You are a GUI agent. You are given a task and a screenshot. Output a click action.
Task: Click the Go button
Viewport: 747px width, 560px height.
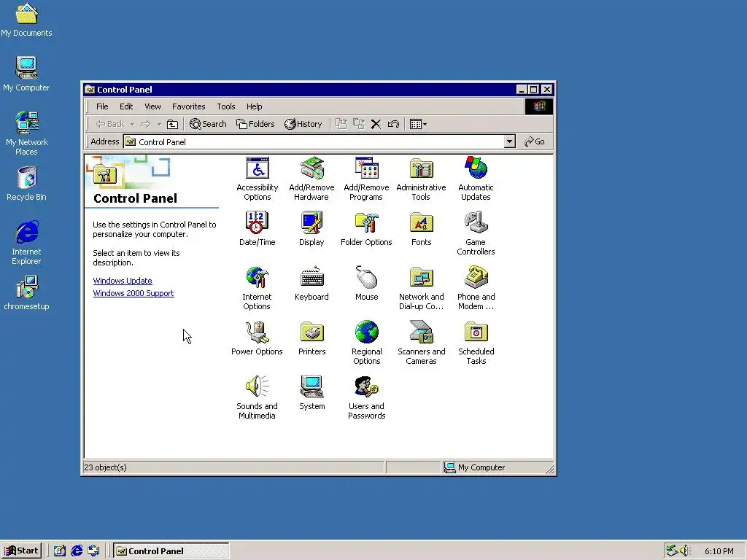pos(535,141)
